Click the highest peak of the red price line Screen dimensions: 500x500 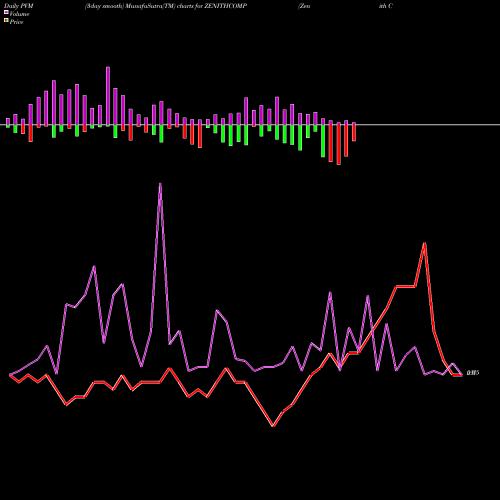pos(424,243)
